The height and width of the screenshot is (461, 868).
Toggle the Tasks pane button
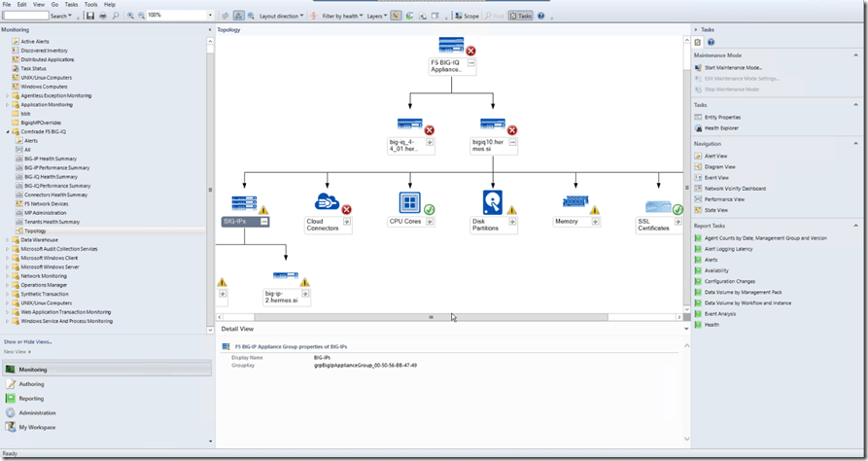point(522,17)
